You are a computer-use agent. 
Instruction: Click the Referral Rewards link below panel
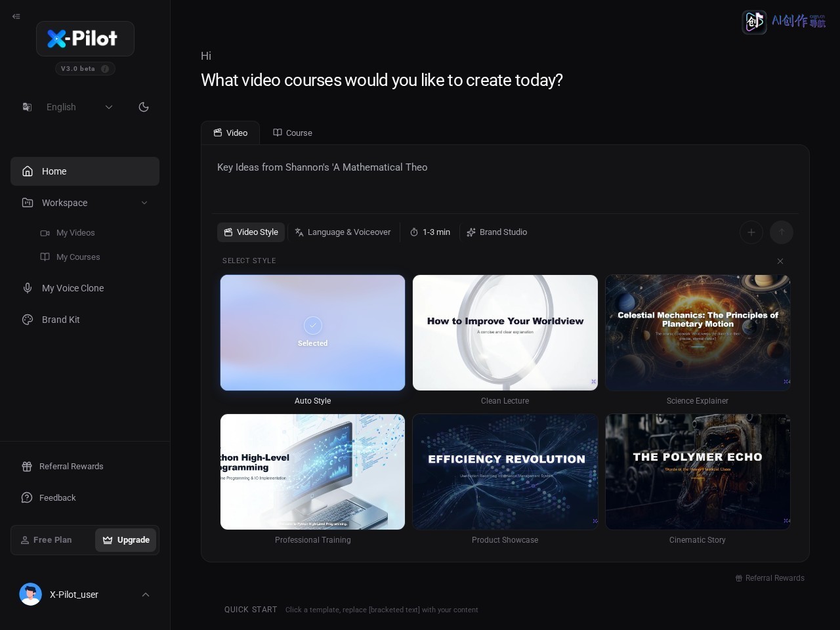(x=770, y=578)
